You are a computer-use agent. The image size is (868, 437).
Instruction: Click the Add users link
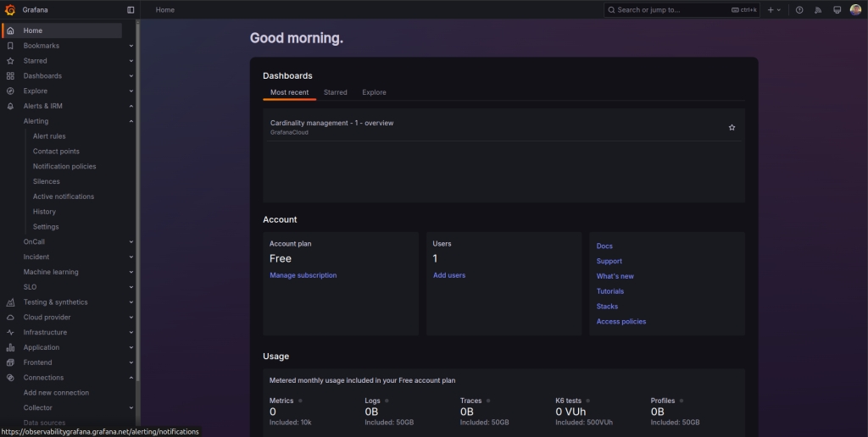point(448,275)
